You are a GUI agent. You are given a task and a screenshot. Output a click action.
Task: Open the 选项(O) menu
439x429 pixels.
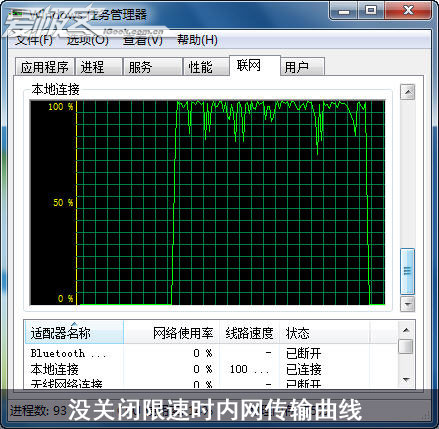pos(87,40)
